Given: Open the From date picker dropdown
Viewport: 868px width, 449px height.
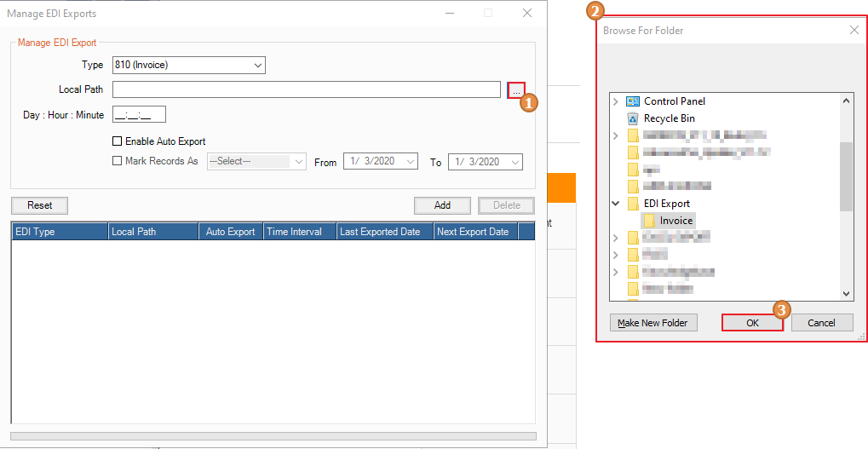Looking at the screenshot, I should pos(411,162).
